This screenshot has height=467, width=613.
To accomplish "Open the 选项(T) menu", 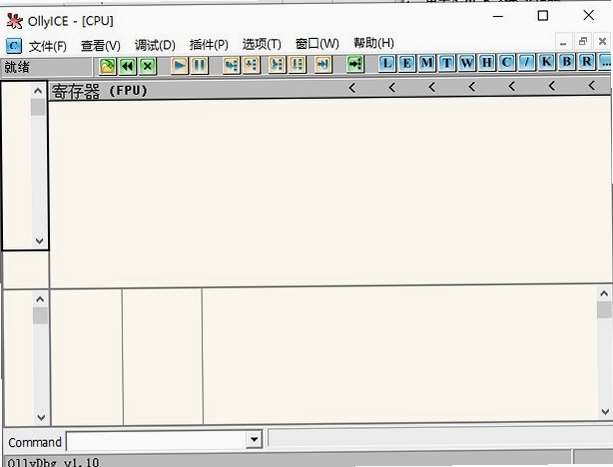I will tap(262, 44).
